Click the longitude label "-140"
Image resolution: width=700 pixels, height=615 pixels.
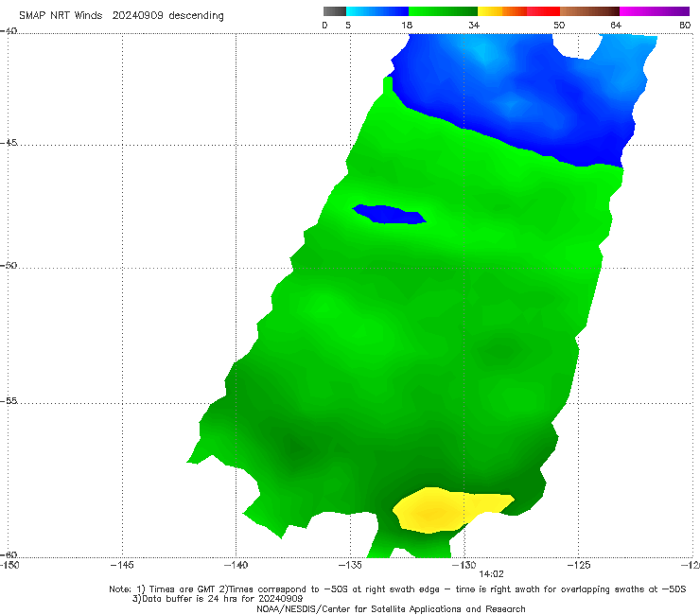tap(236, 565)
